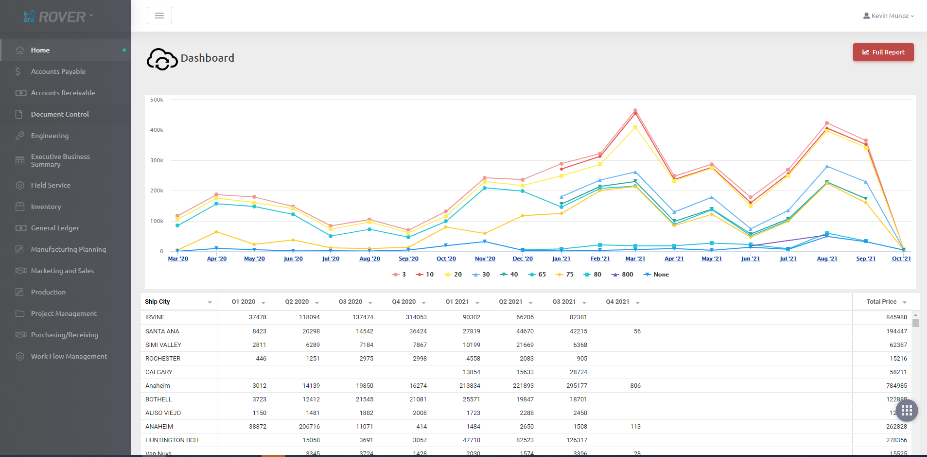
Task: Select the ALISO VIEJO city cell
Action: pyautogui.click(x=179, y=413)
